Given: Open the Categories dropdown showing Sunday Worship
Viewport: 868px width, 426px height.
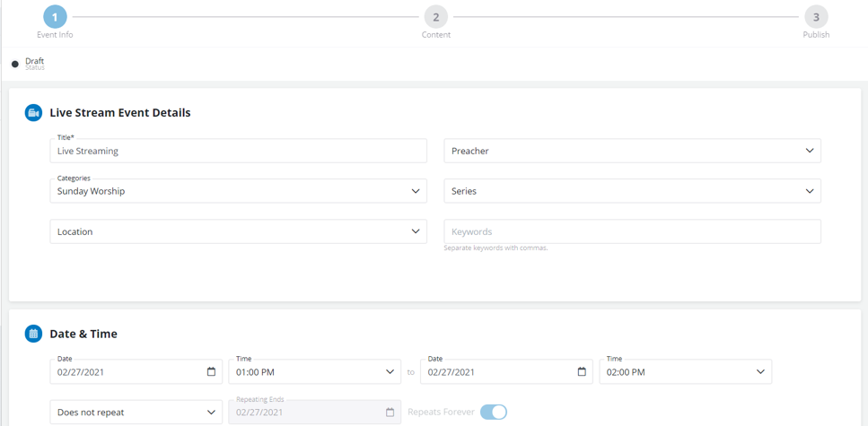Looking at the screenshot, I should 238,191.
